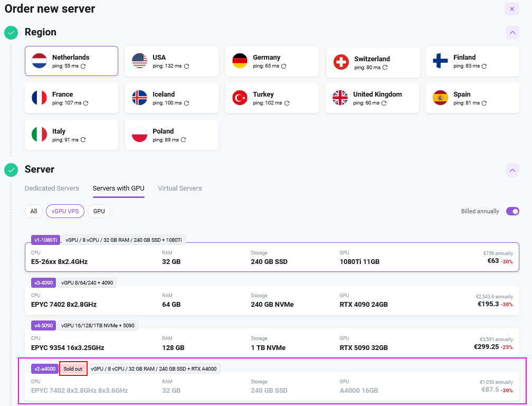The image size is (532, 406).
Task: Click the Turkey flag icon
Action: tap(240, 98)
